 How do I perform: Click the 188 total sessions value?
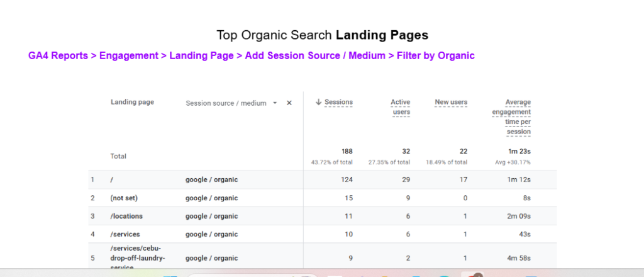[x=346, y=151]
